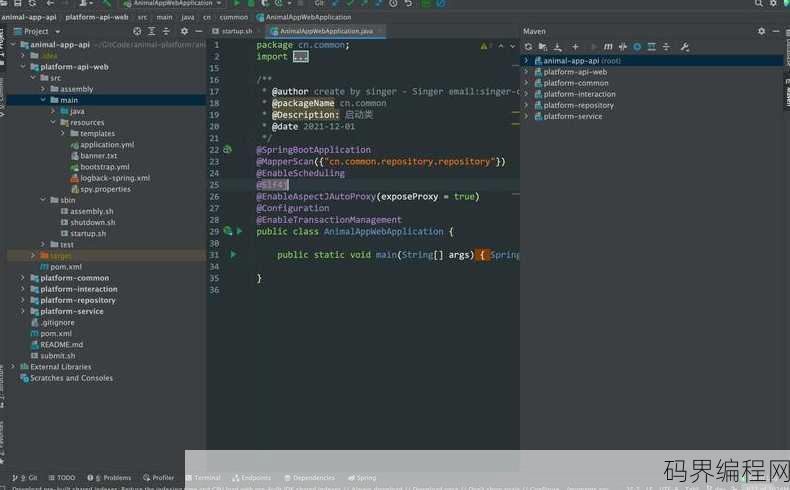Open TODO tool window tab
Screen dimensions: 790x490
pos(61,477)
